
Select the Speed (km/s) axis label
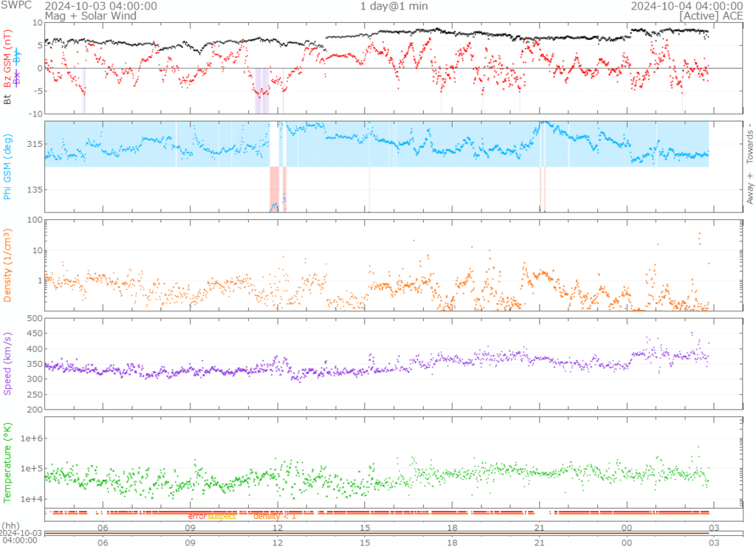8,363
